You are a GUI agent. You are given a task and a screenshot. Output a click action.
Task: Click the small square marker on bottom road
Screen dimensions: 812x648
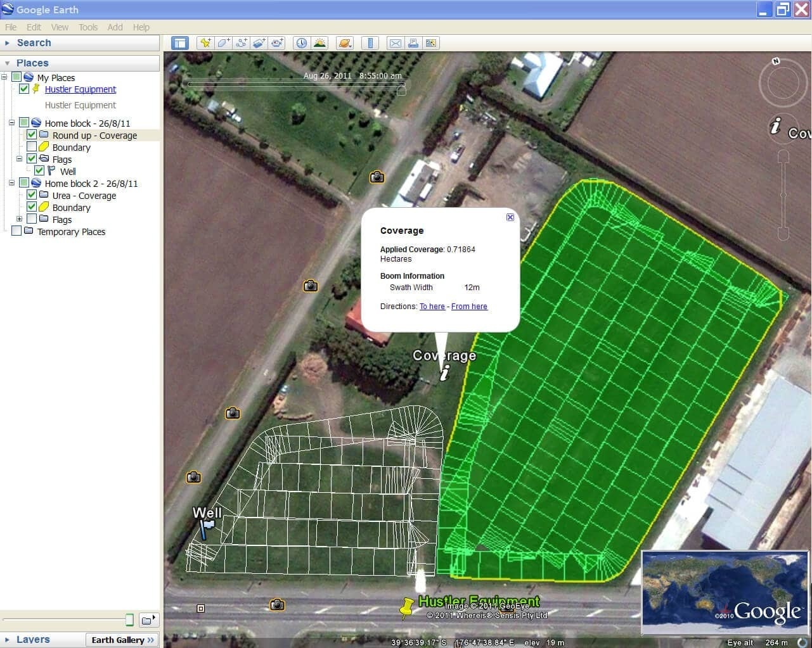tap(201, 608)
